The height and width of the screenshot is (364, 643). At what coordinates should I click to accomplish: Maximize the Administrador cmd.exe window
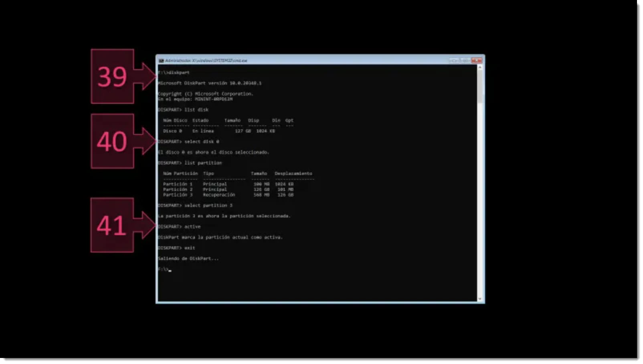point(465,60)
